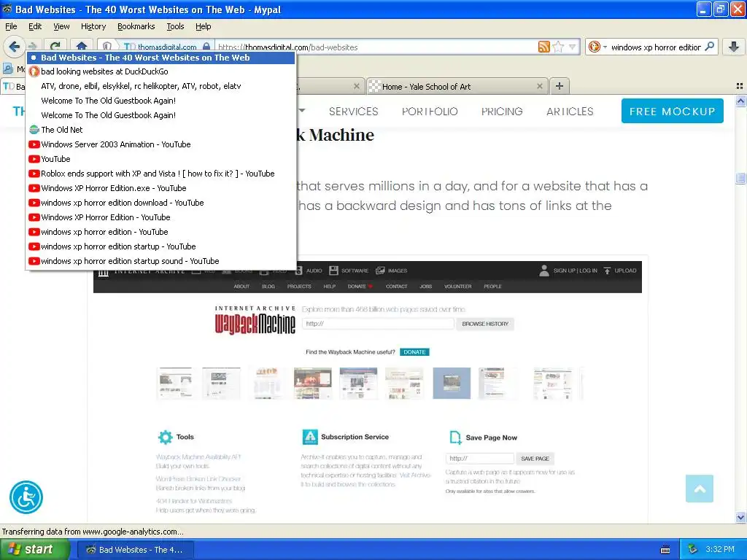Click the Bad Websites taskbar button
Viewport: 747px width, 560px height.
coord(135,550)
